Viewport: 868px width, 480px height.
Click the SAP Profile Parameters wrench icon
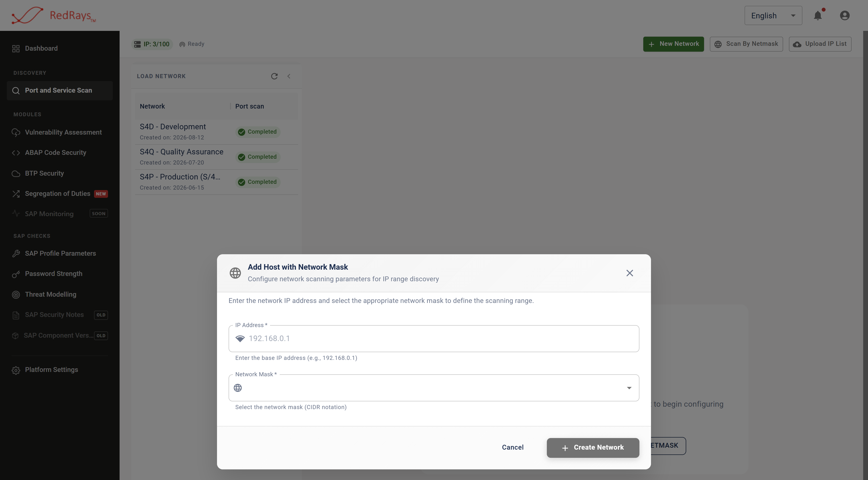pos(16,254)
